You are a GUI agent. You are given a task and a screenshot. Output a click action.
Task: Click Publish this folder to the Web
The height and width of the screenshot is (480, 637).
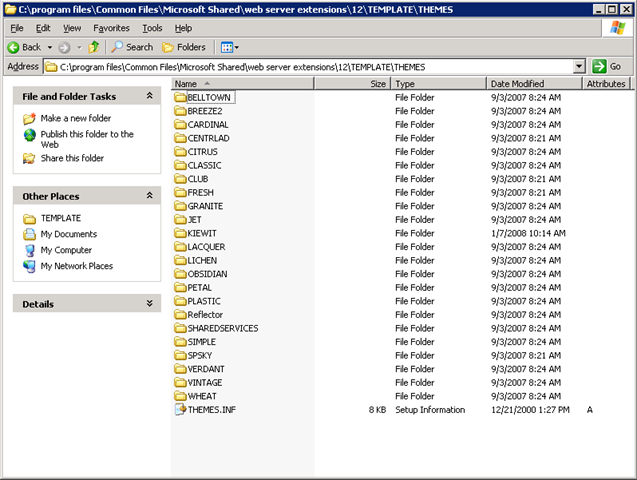coord(87,139)
